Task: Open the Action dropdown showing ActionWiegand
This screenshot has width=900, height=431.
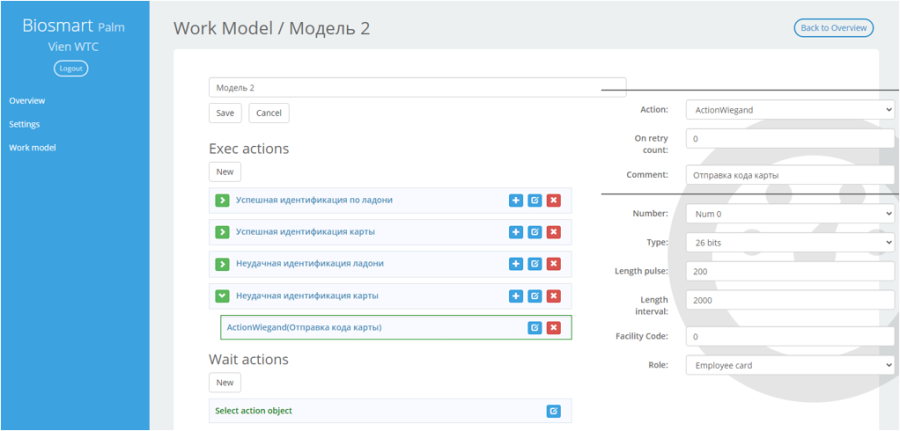Action: coord(790,109)
